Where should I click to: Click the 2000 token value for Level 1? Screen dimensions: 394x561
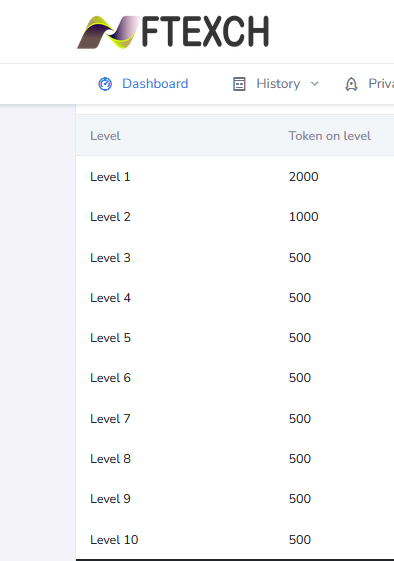[303, 177]
